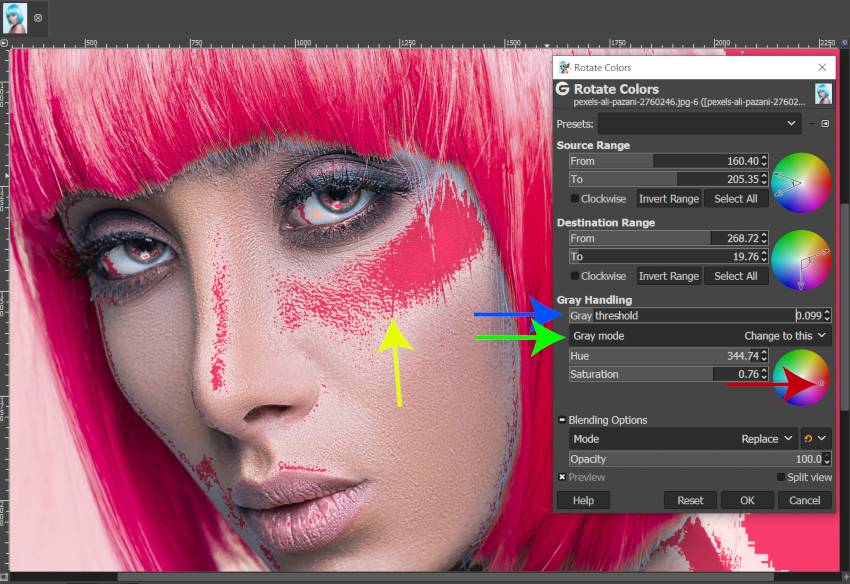
Task: Collapse the Blending Options section
Action: tap(562, 419)
